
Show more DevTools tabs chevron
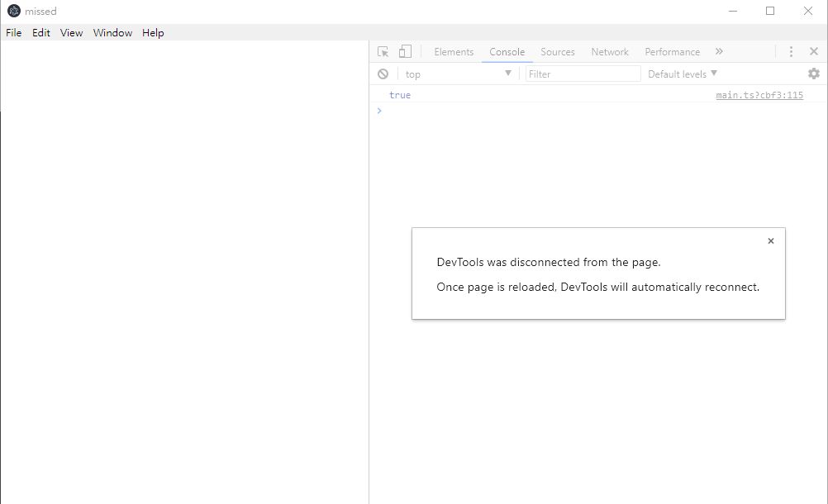coord(719,51)
